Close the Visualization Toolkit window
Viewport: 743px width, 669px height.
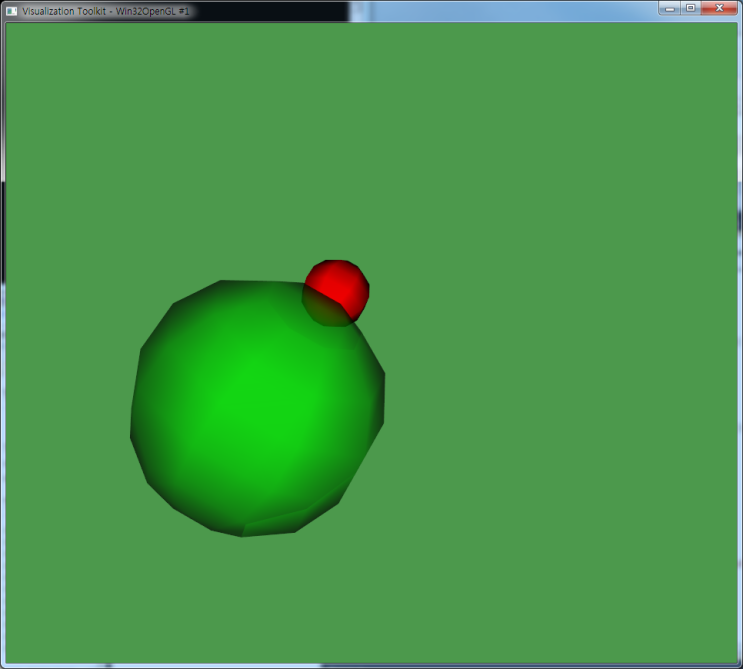pyautogui.click(x=718, y=8)
